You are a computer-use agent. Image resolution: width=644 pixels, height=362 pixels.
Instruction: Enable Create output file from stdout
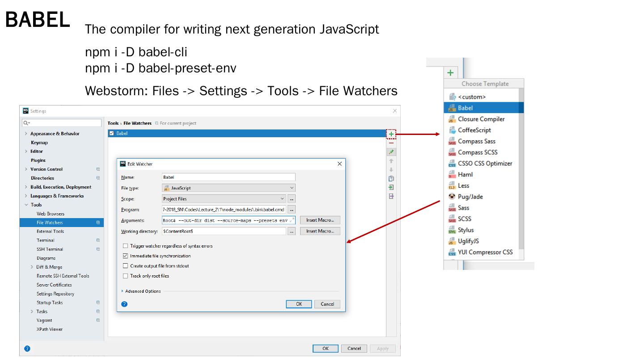126,266
